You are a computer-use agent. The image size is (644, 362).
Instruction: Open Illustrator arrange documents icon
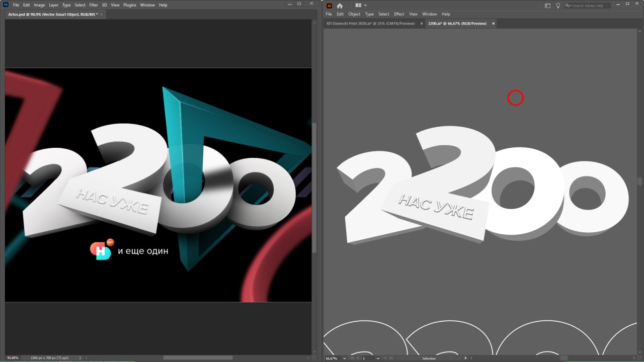(x=358, y=5)
